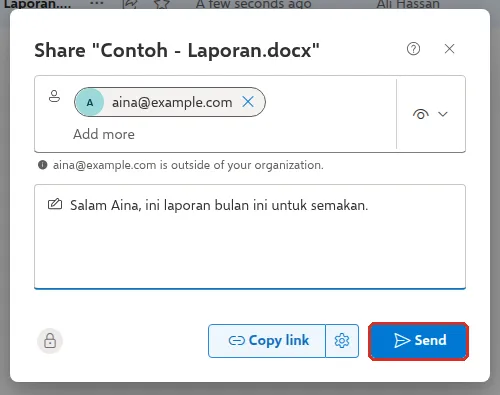
Task: Close the Share dialog
Action: (x=449, y=49)
